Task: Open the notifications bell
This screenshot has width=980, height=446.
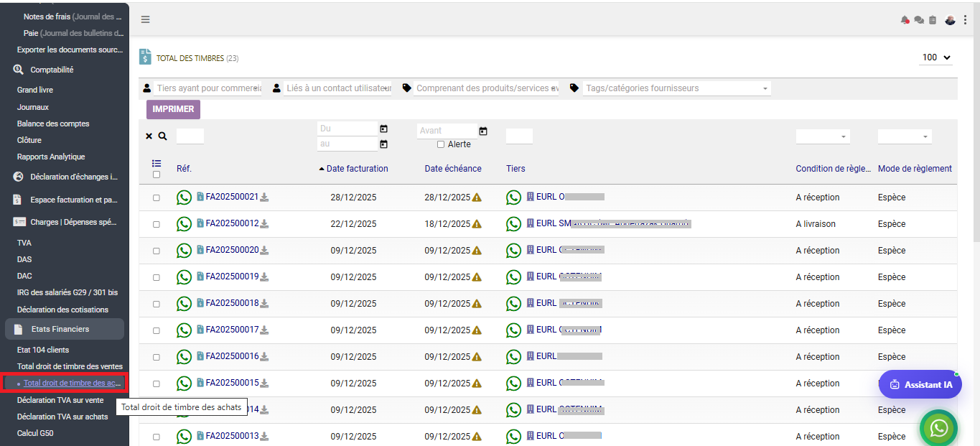Action: 905,20
